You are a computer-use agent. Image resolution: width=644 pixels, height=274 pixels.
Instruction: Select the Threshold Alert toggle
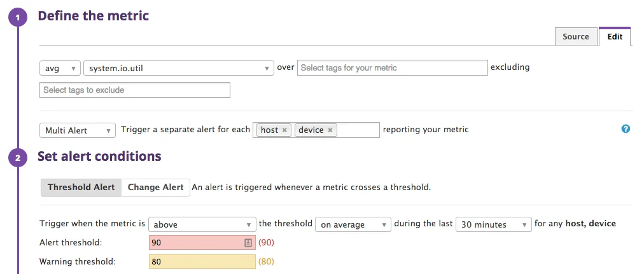(x=81, y=188)
